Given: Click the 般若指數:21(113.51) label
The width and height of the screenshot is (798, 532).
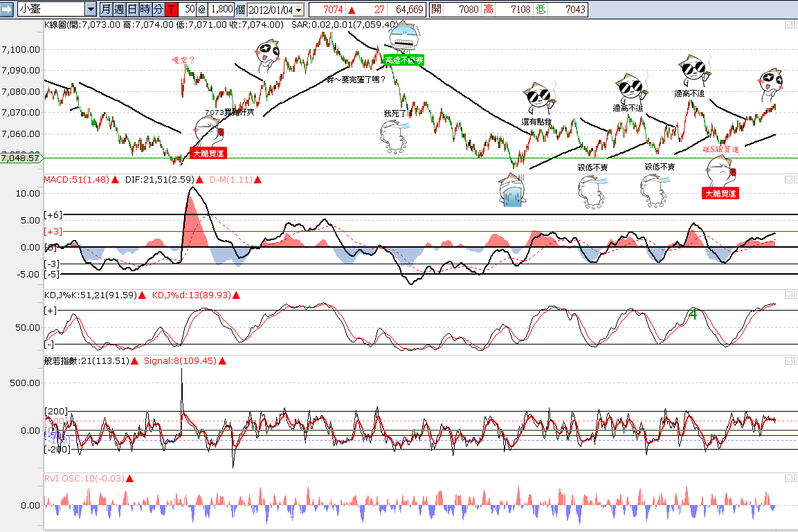Looking at the screenshot, I should pyautogui.click(x=87, y=361).
